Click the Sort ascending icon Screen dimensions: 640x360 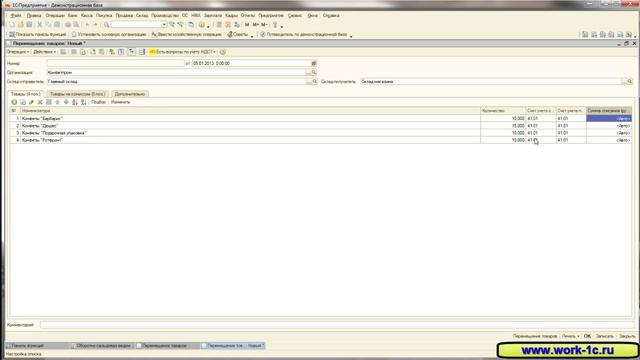[75, 102]
